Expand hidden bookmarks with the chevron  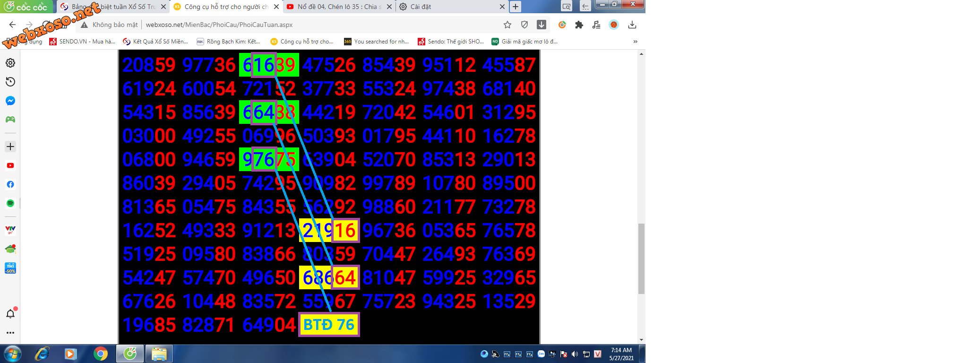(635, 42)
